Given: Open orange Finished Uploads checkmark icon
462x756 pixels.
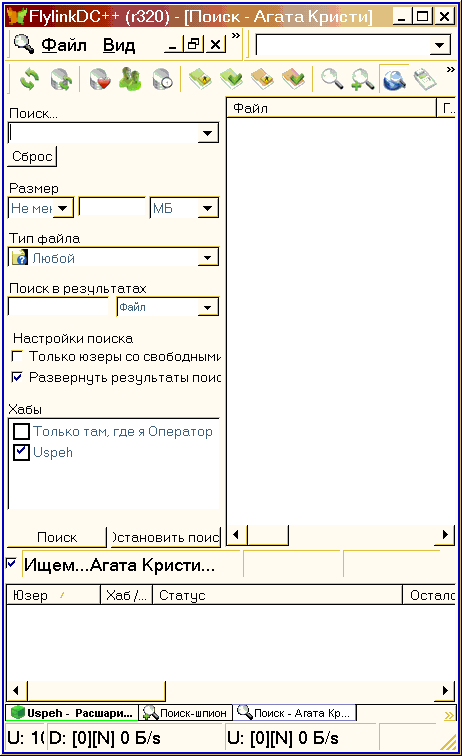Looking at the screenshot, I should pos(294,79).
